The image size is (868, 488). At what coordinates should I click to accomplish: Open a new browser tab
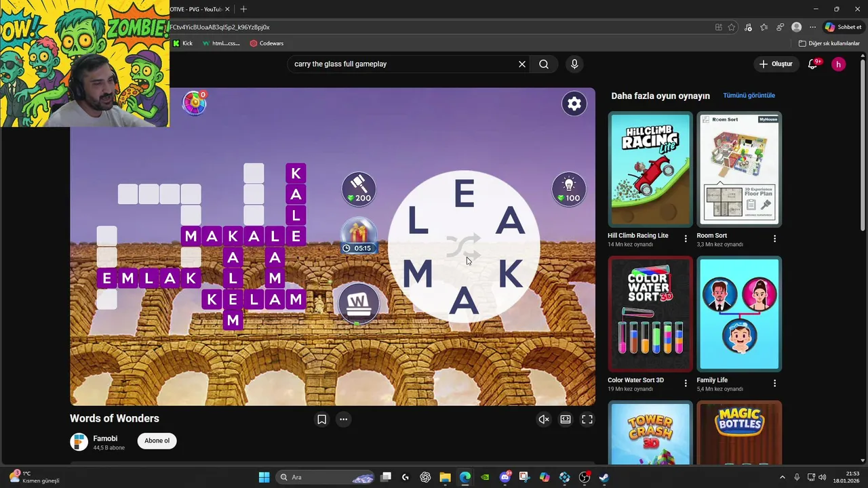tap(243, 9)
